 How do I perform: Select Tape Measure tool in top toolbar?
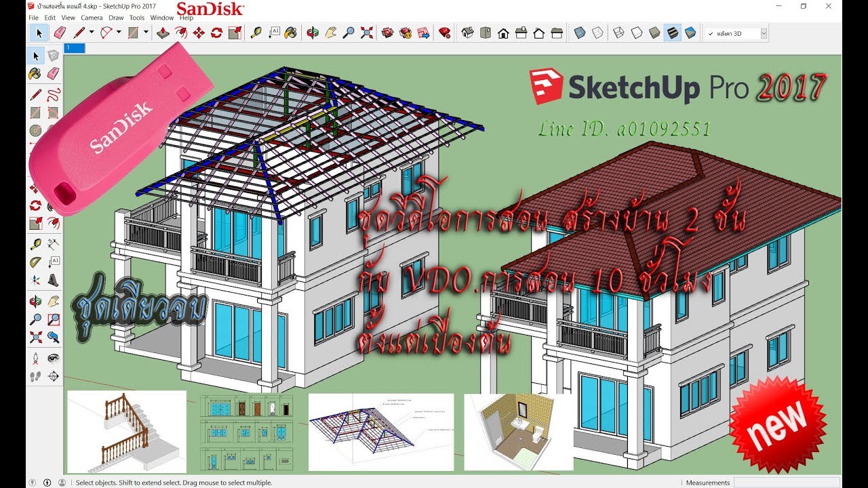[x=256, y=33]
